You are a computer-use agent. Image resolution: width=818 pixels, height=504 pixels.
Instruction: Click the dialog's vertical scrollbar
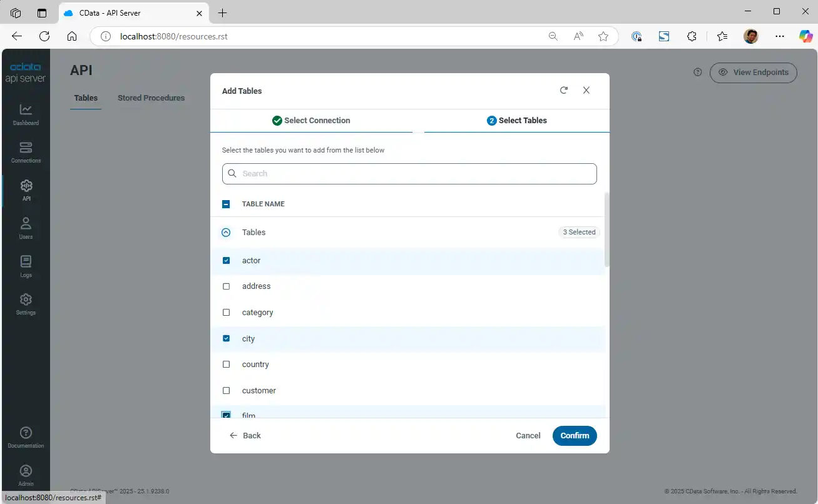click(x=606, y=230)
